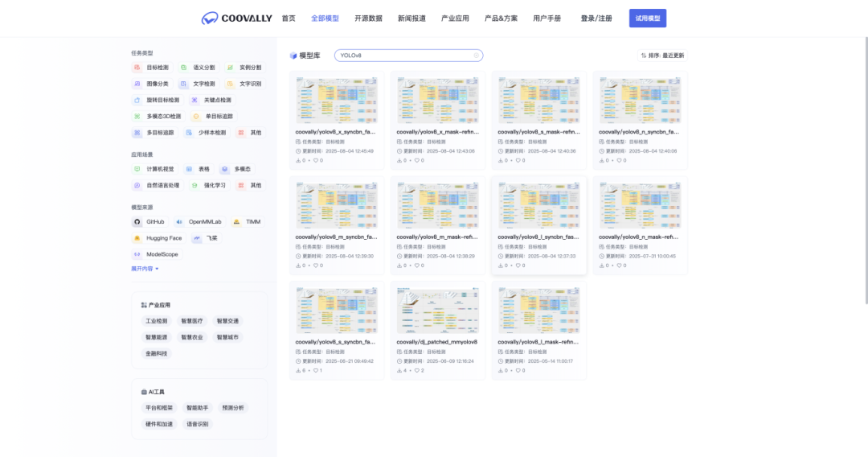Clear the YOLOv8 search field icon
Viewport: 868px width, 457px height.
click(x=476, y=56)
